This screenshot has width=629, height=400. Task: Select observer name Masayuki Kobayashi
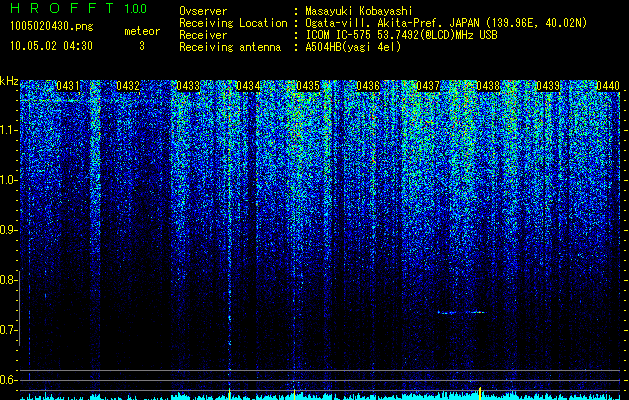click(359, 12)
